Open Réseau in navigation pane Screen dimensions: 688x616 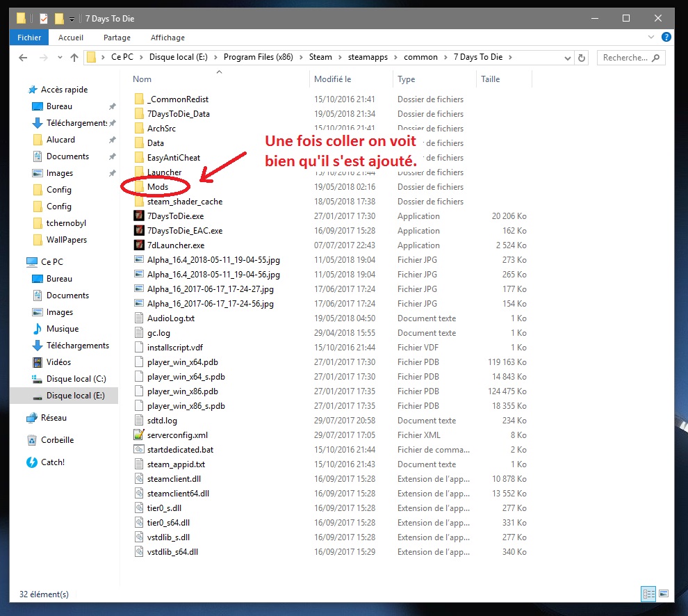(x=54, y=418)
